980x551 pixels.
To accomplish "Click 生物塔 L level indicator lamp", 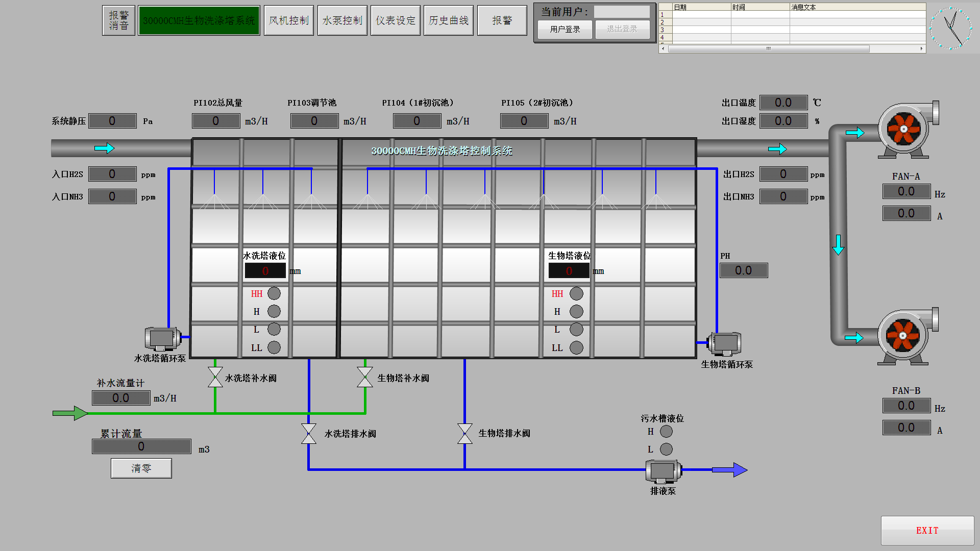I will [576, 329].
